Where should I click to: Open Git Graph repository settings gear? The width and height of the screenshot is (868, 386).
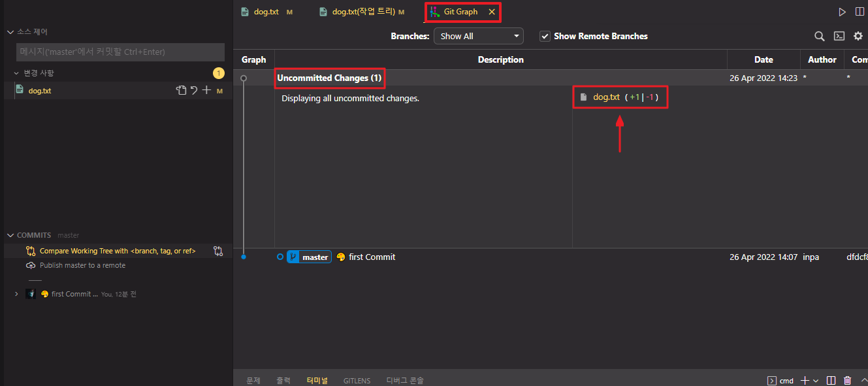click(x=858, y=37)
